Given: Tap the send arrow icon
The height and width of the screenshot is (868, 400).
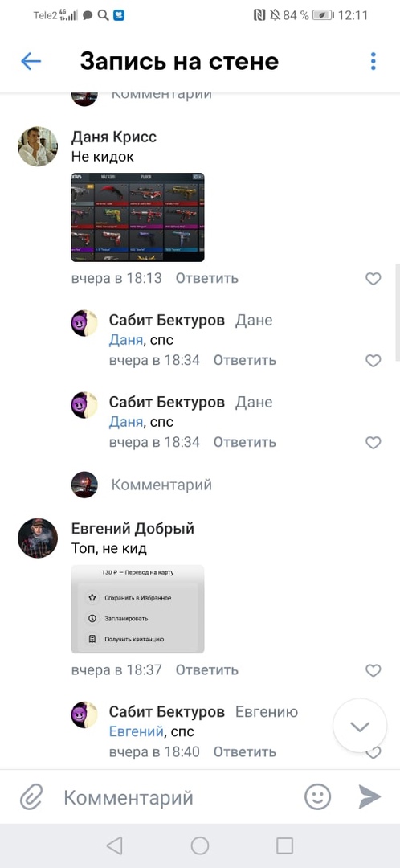Looking at the screenshot, I should (x=369, y=797).
